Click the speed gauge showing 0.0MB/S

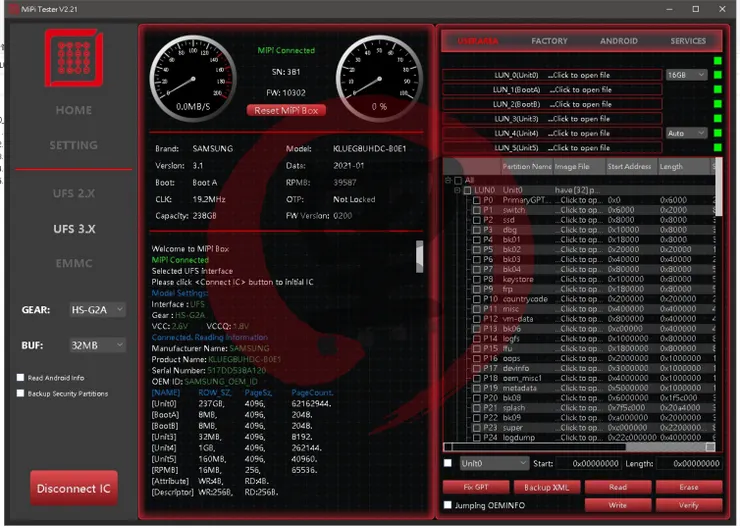coord(193,78)
